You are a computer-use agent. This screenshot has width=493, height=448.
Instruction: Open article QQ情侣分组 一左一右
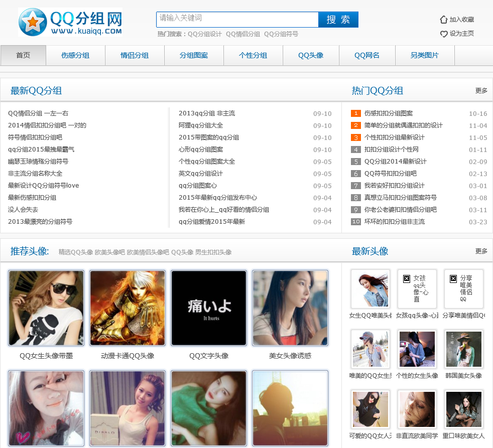(x=38, y=113)
